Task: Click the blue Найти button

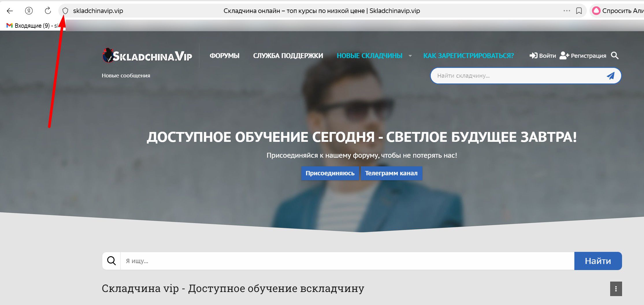Action: [x=598, y=261]
